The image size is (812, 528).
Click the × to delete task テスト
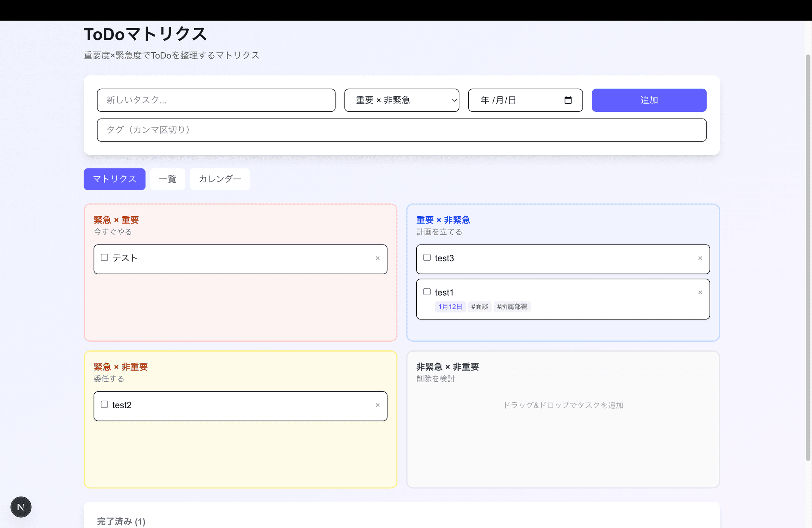377,258
